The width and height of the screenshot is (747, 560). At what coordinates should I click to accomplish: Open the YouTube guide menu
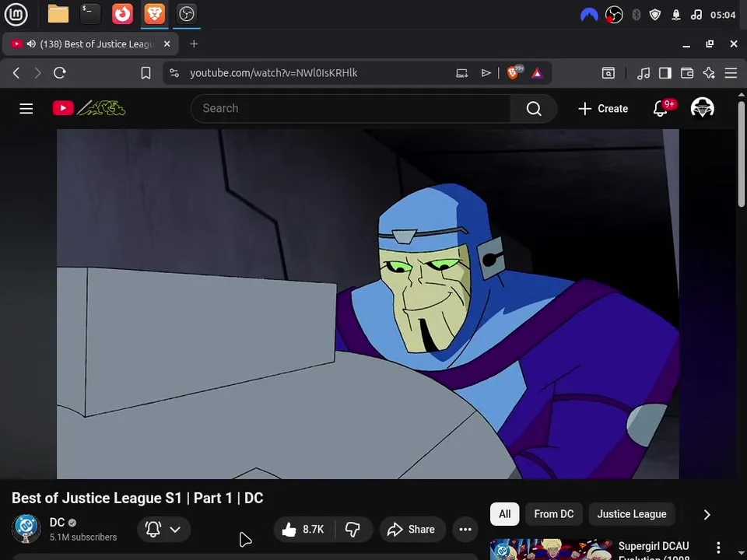coord(26,109)
